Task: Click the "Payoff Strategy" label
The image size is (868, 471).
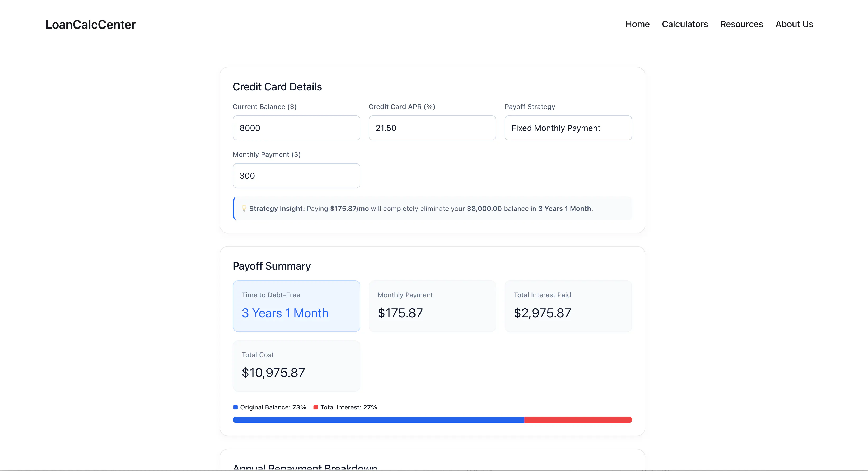Action: point(530,107)
